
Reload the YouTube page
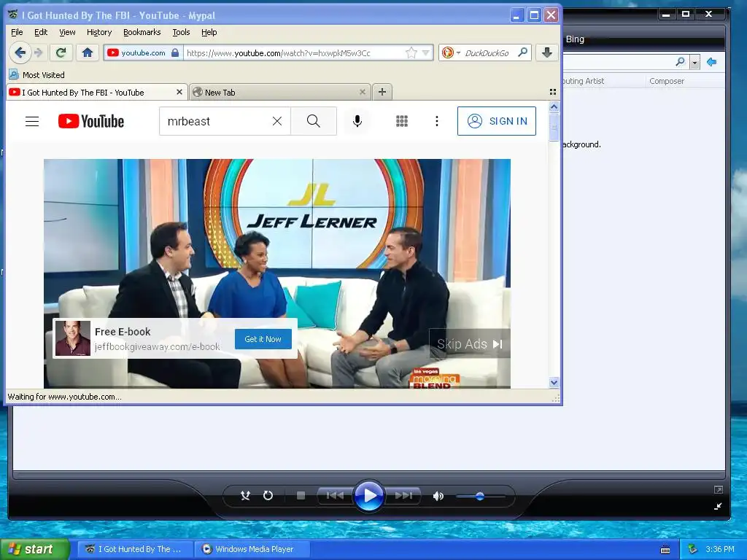61,52
